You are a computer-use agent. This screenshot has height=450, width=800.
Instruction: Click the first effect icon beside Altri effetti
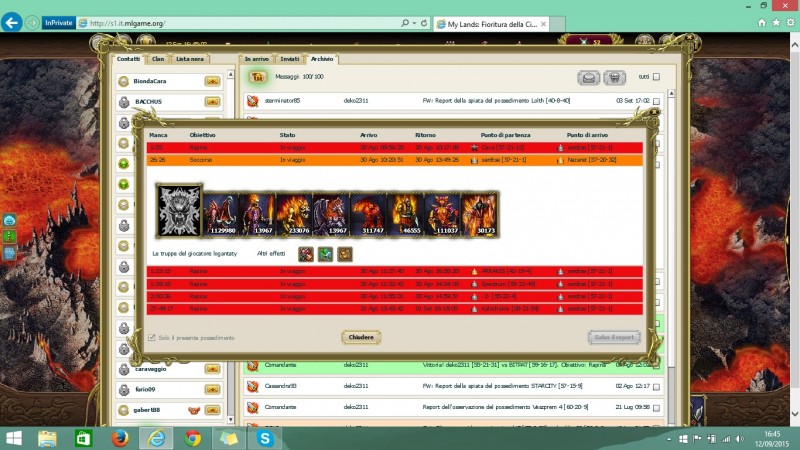pyautogui.click(x=306, y=254)
